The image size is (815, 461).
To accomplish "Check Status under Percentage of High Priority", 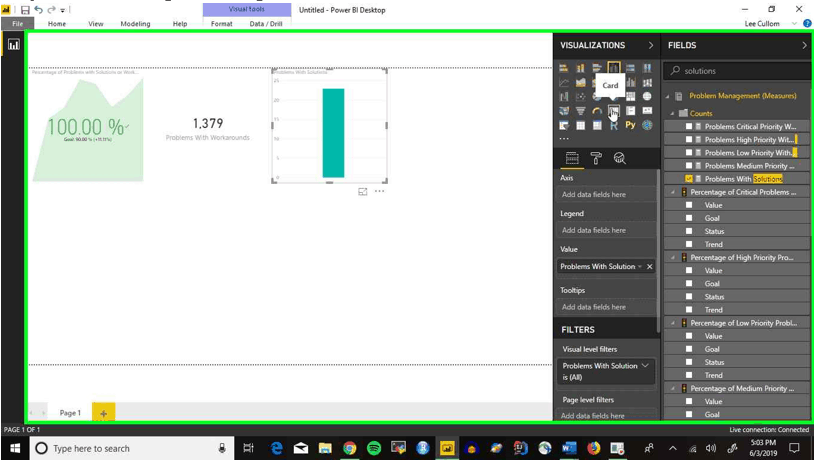I will click(689, 296).
